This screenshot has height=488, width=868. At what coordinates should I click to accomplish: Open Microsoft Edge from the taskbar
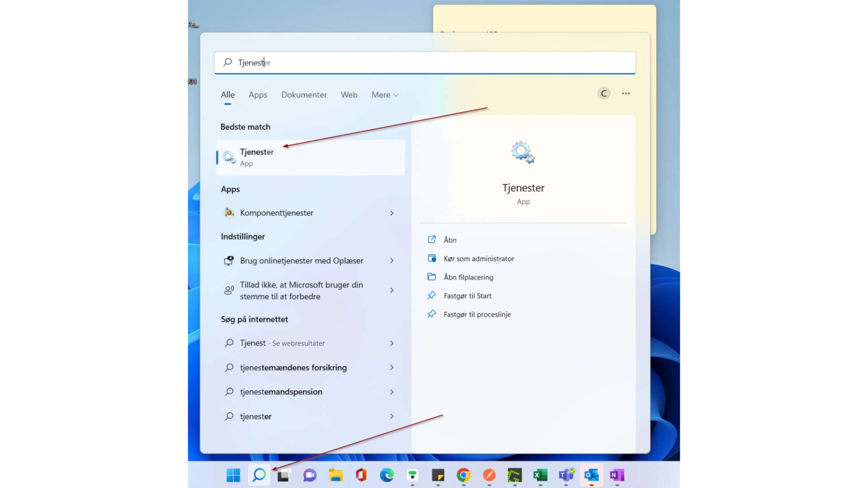pos(387,475)
